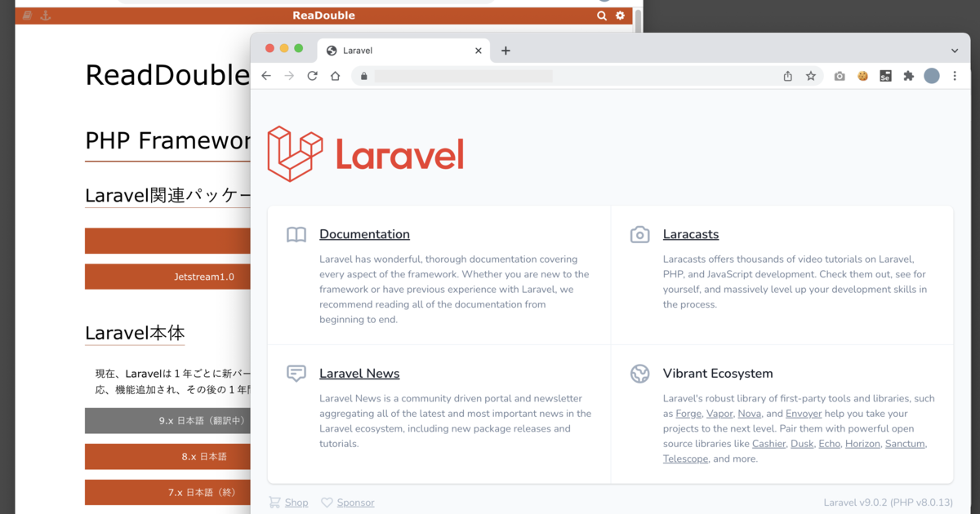This screenshot has width=980, height=514.
Task: Open the Telescope library link
Action: [685, 459]
